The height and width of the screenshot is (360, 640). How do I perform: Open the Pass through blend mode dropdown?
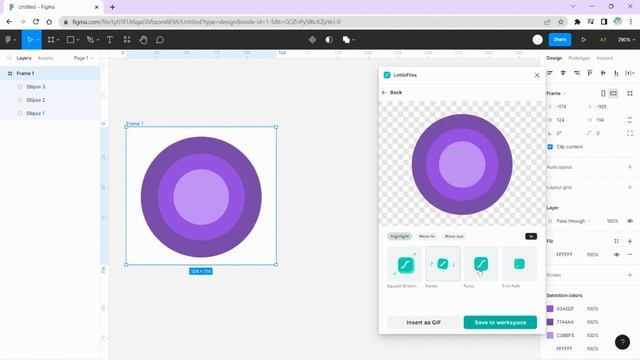tap(573, 221)
